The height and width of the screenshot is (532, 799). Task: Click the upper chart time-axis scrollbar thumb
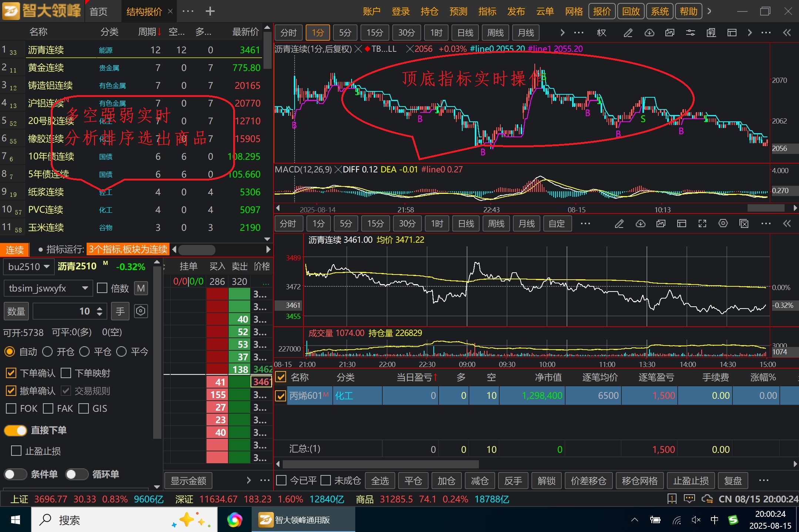click(x=766, y=208)
